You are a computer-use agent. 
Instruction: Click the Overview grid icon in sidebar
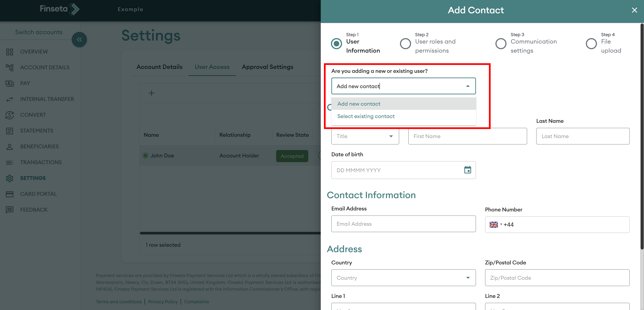(x=9, y=52)
